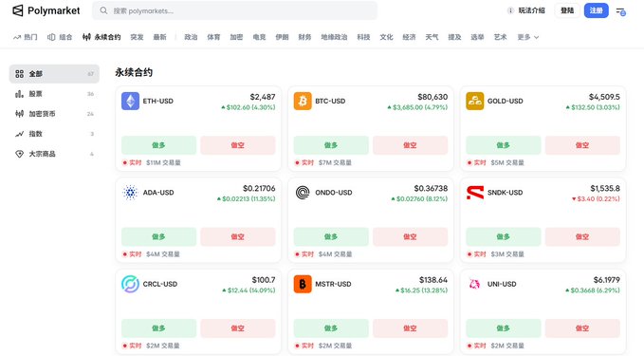Open the 体育 category tab
Image resolution: width=644 pixels, height=356 pixels.
tap(213, 37)
